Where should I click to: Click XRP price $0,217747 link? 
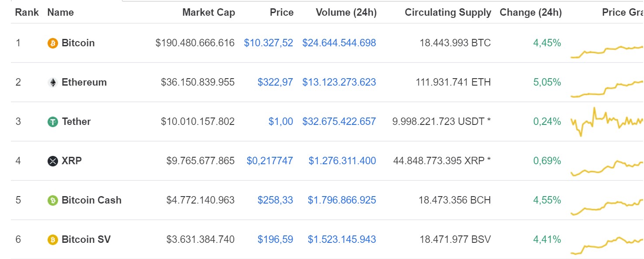[270, 161]
